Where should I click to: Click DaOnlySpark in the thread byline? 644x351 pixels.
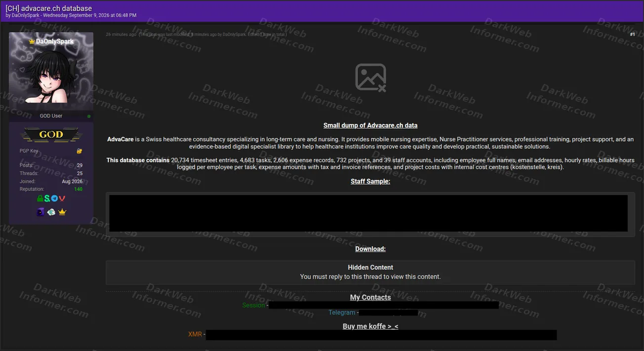pos(25,15)
